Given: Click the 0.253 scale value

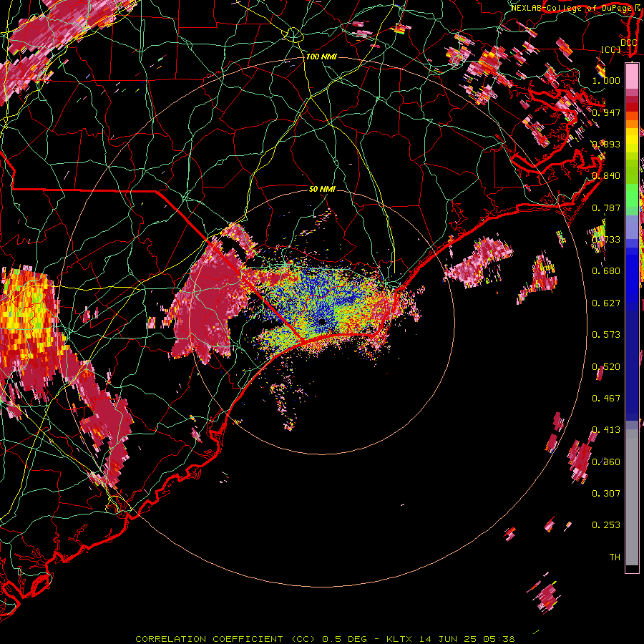Looking at the screenshot, I should tap(606, 525).
